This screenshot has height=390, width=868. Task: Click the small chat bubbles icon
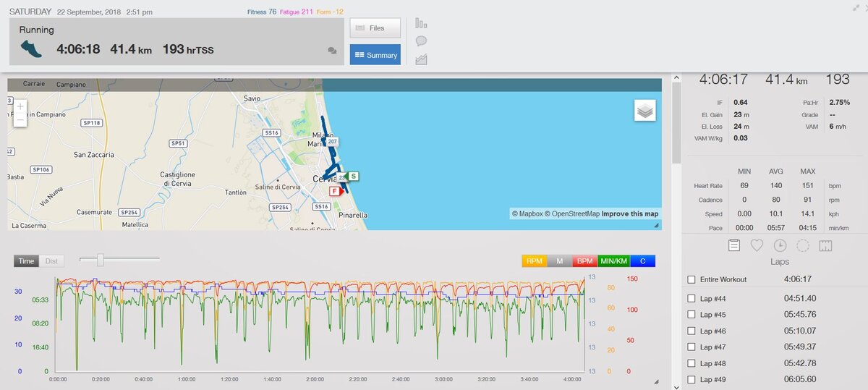point(332,51)
